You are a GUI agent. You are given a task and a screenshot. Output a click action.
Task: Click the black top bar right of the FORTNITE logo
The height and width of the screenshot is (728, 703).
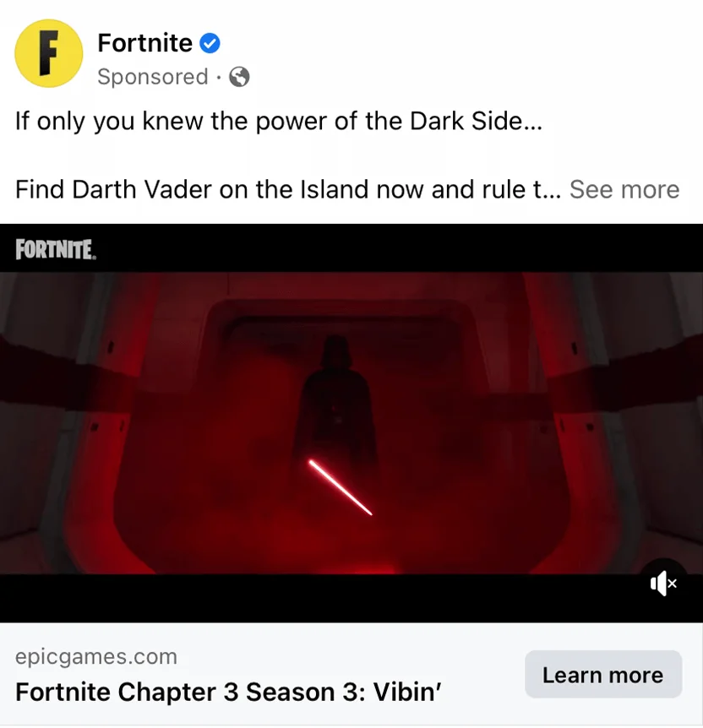point(400,248)
